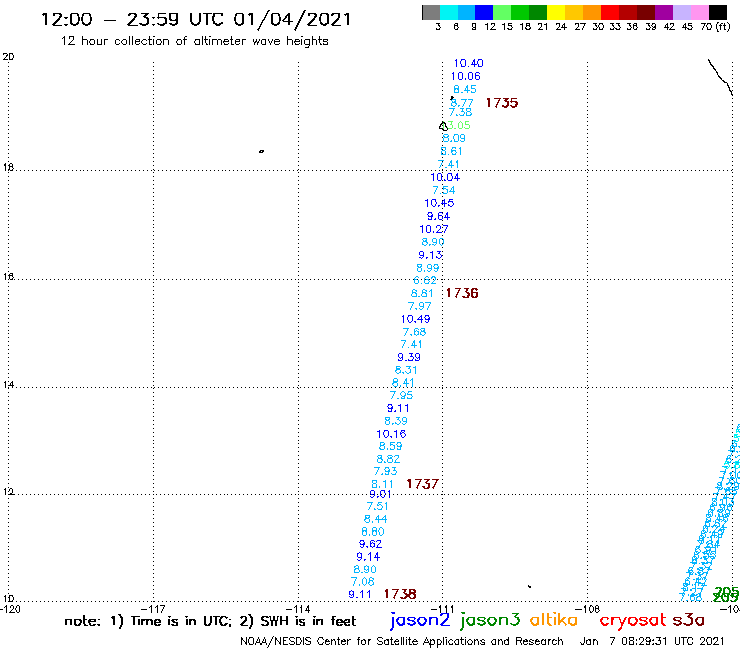Click the 9.13 wave height value
The height and width of the screenshot is (650, 740).
(430, 255)
